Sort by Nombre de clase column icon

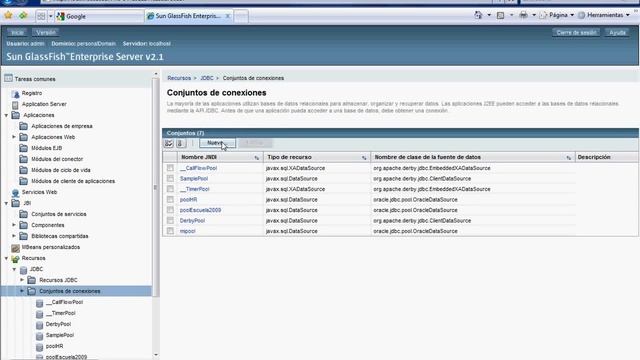point(569,158)
